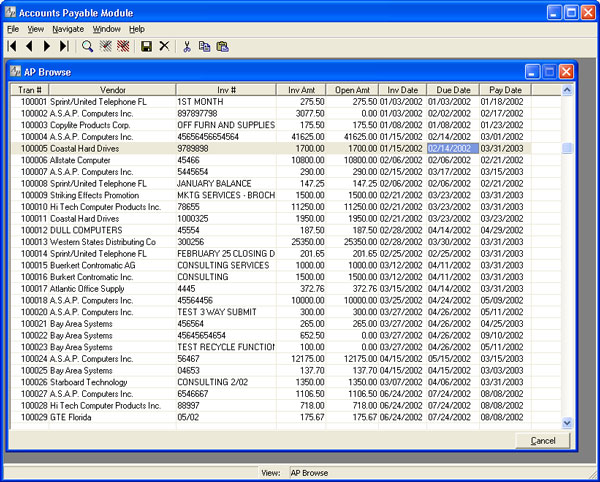The height and width of the screenshot is (482, 600).
Task: Select invoice number 897897798
Action: tap(197, 114)
